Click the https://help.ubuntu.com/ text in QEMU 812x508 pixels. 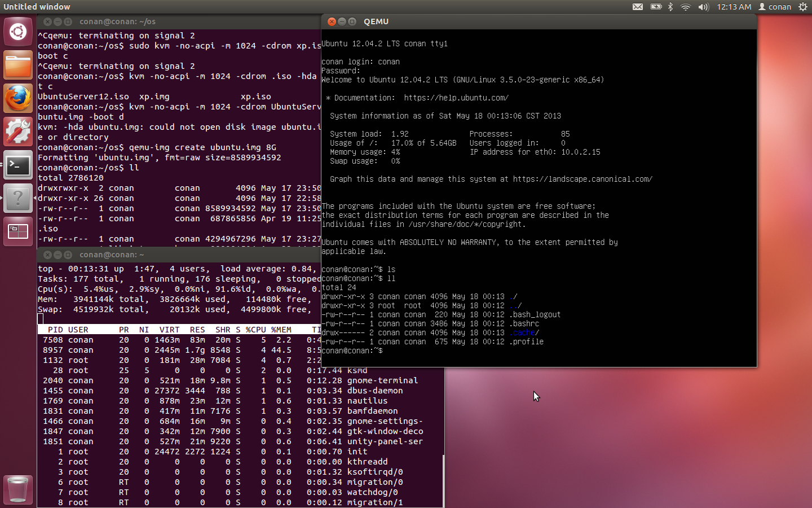point(456,98)
